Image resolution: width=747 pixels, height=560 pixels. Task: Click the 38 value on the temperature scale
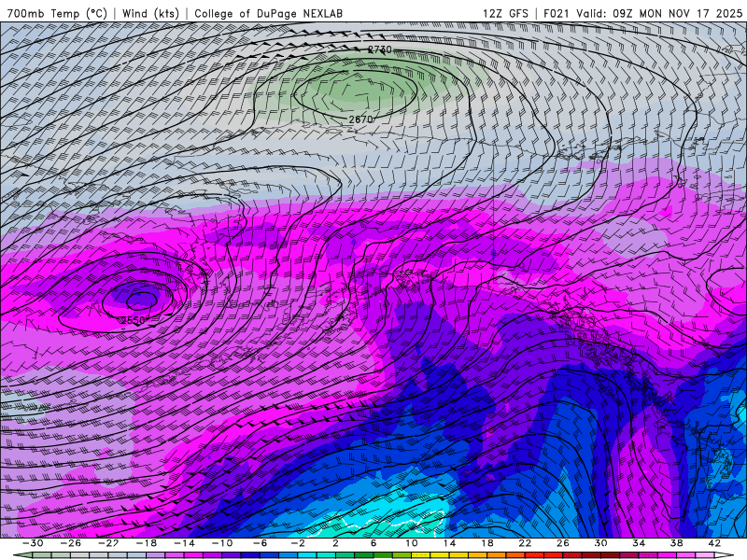676,543
